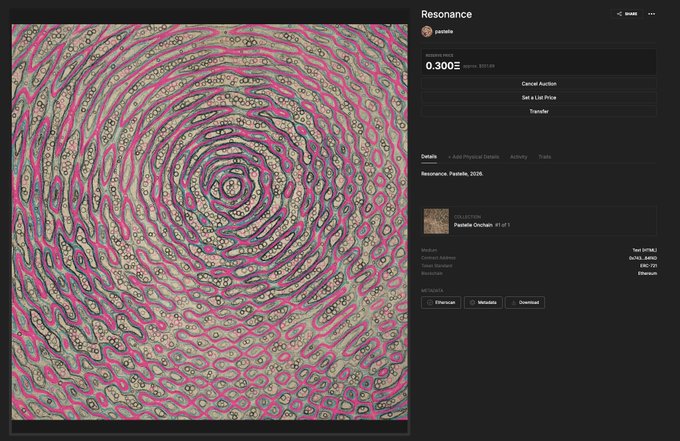Open the Etherscan metadata button
This screenshot has height=441, width=680.
tap(441, 303)
